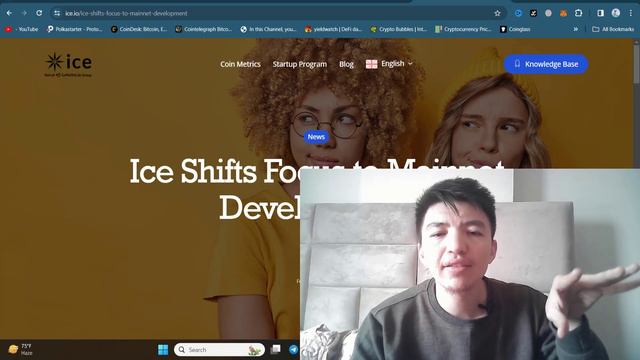The width and height of the screenshot is (640, 360).
Task: Click the taskbar Search box
Action: point(219,350)
